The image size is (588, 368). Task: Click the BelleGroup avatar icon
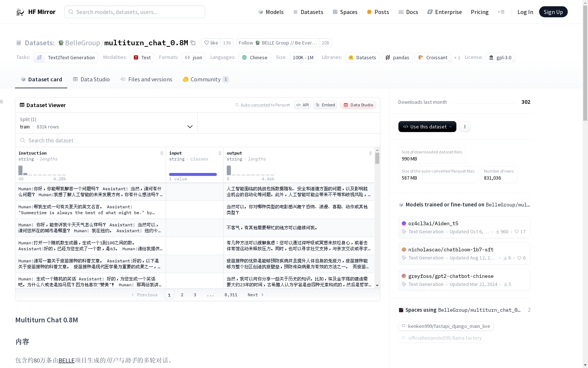(x=61, y=43)
